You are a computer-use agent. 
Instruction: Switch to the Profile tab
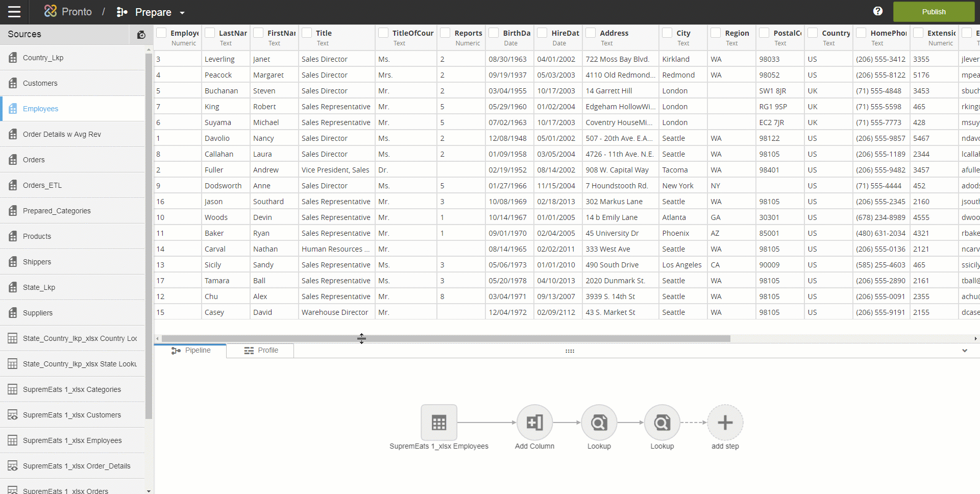(x=260, y=351)
